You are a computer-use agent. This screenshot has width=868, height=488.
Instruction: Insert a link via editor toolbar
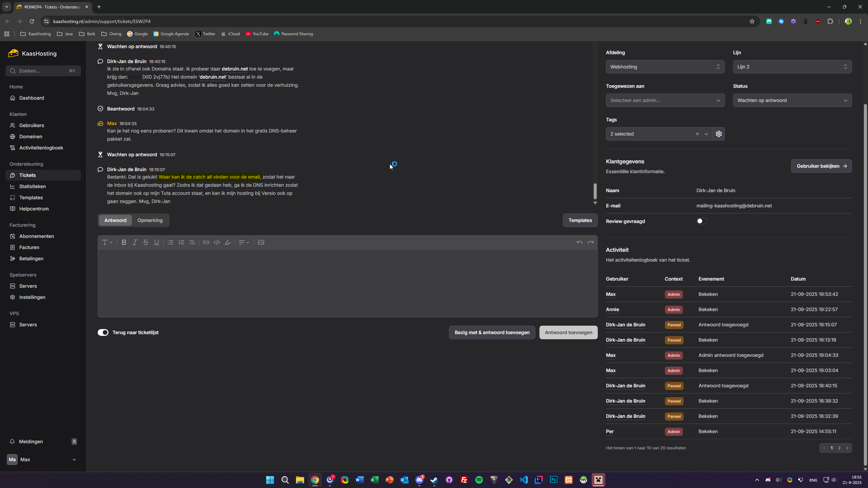(x=206, y=242)
